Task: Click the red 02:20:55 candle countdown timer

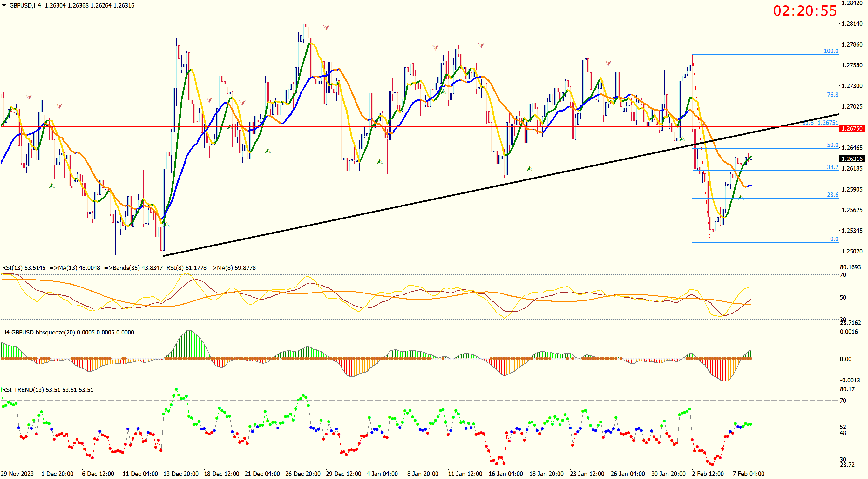Action: (x=804, y=11)
